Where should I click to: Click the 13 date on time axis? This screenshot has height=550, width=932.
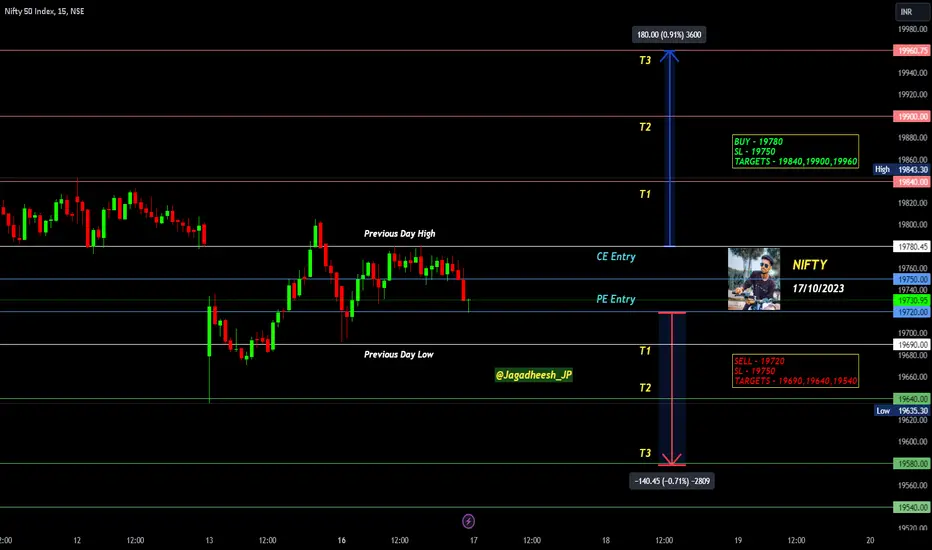pos(209,540)
